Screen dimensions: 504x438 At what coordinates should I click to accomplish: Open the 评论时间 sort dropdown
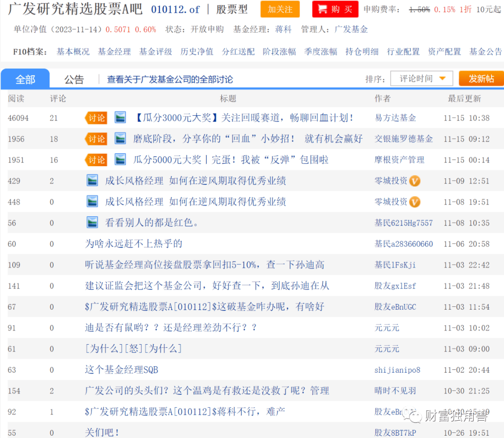[x=421, y=78]
